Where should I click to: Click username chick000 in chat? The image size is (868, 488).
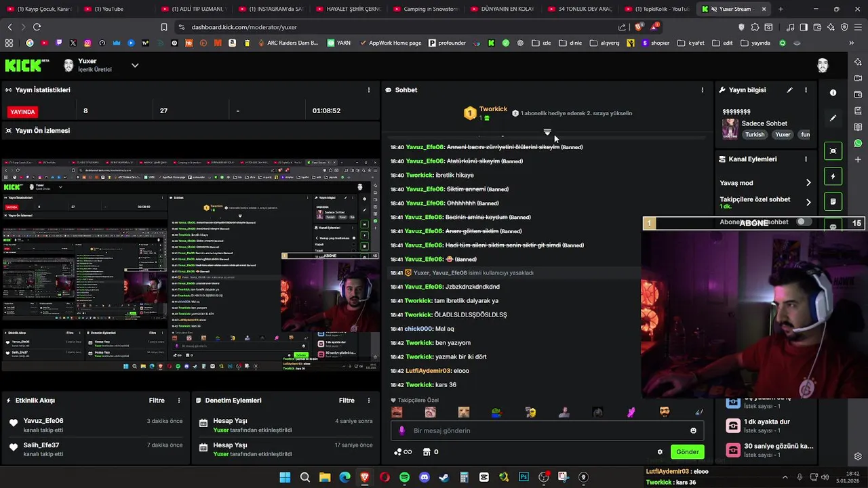[418, 329]
